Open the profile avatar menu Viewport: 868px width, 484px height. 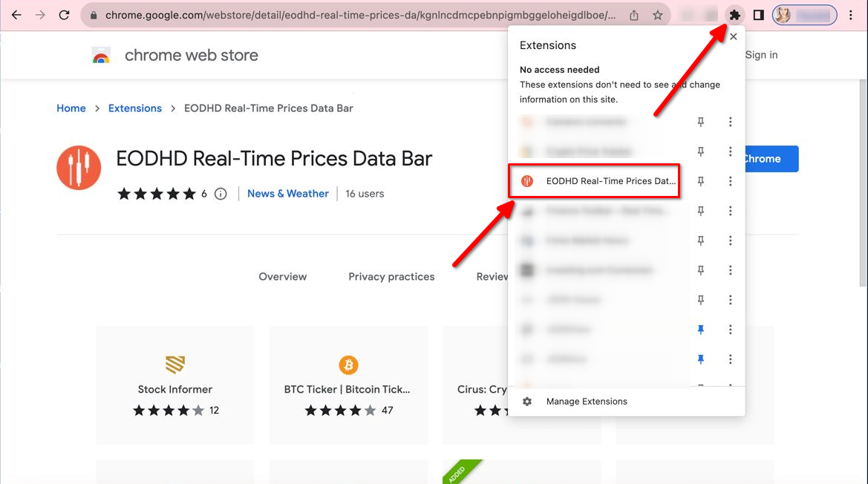pos(804,15)
